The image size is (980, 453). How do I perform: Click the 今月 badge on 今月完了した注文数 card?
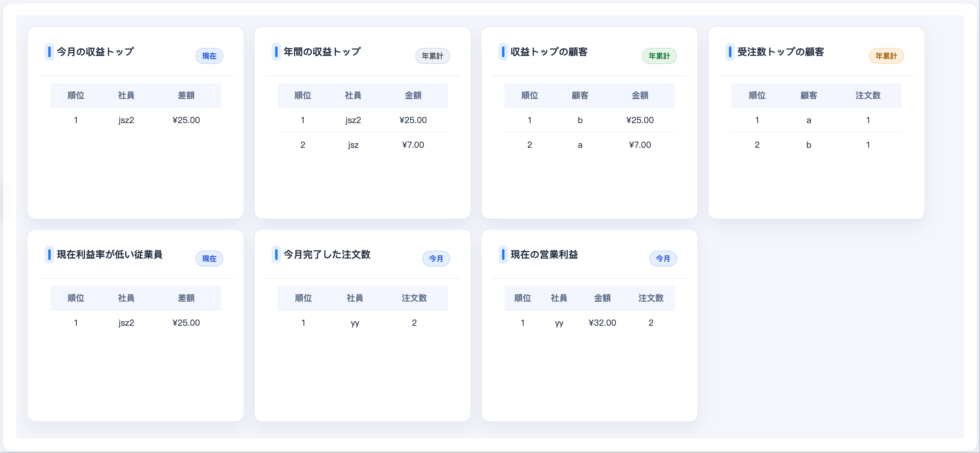click(436, 259)
